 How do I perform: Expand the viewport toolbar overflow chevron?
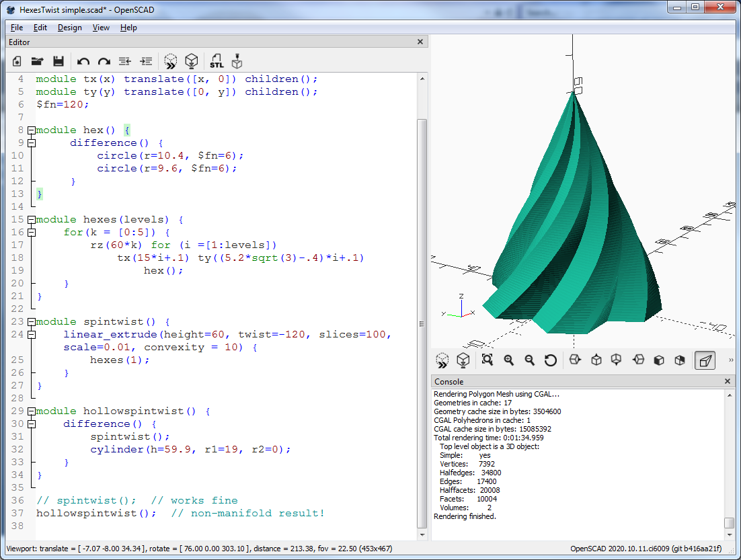tap(731, 360)
